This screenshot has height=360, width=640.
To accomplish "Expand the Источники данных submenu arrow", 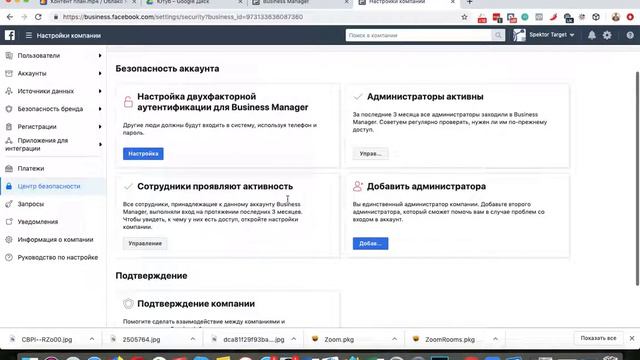I will (100, 91).
